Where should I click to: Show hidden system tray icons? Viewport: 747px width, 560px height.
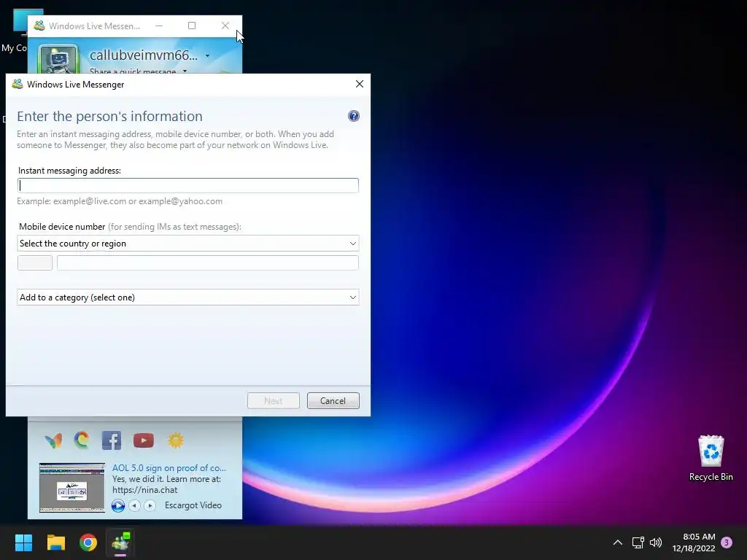[617, 542]
